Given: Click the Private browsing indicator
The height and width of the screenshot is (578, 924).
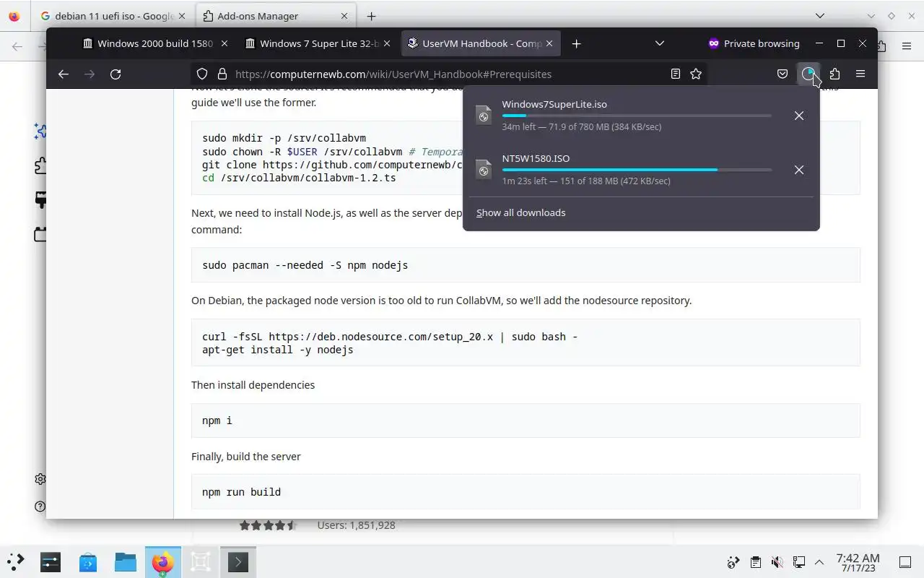Looking at the screenshot, I should coord(754,43).
